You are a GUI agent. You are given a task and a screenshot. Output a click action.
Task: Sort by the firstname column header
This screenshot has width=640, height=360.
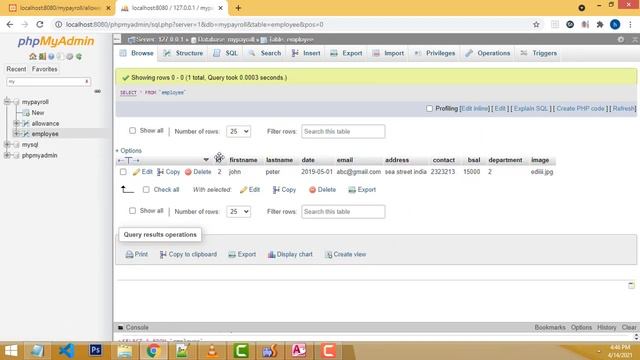(x=243, y=160)
